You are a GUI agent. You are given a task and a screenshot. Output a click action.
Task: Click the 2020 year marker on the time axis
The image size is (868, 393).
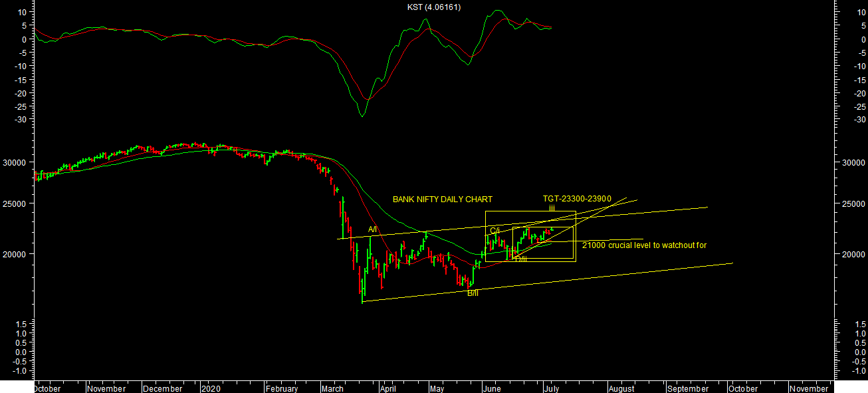point(211,389)
